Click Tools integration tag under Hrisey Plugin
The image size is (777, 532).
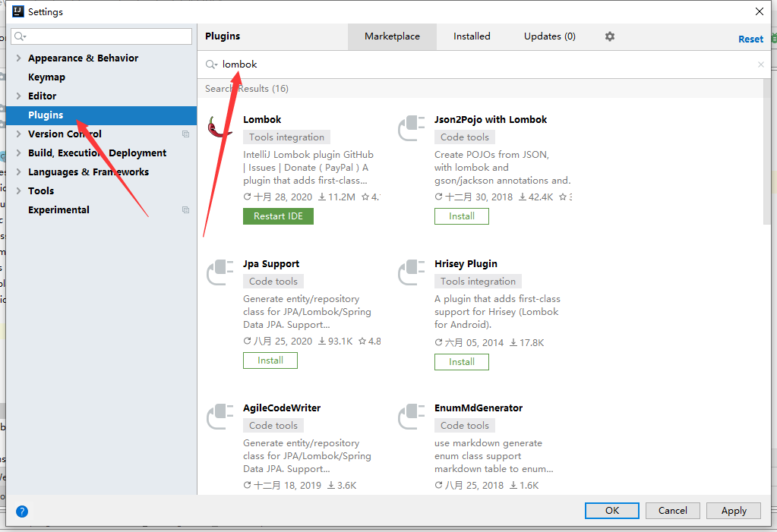click(478, 282)
